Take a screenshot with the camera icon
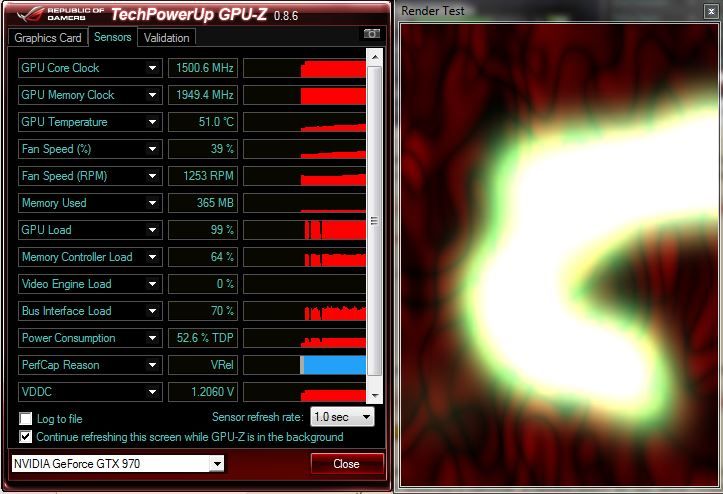 tap(372, 34)
